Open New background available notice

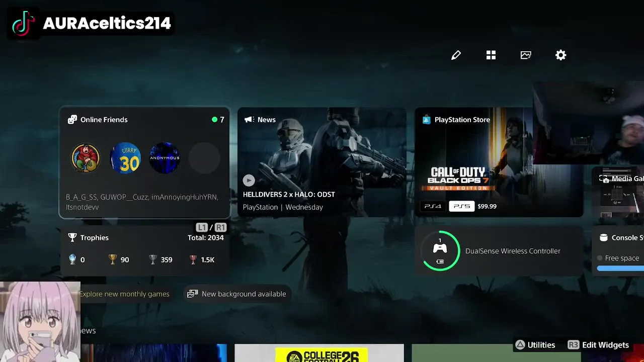[236, 294]
